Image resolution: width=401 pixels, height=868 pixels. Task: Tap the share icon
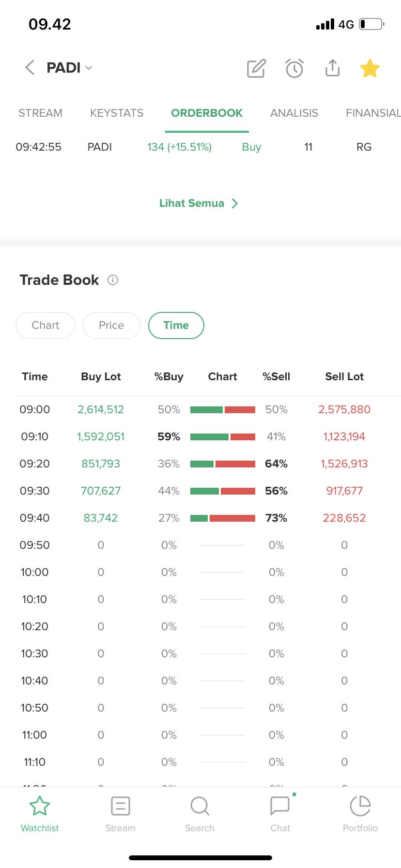pos(332,68)
